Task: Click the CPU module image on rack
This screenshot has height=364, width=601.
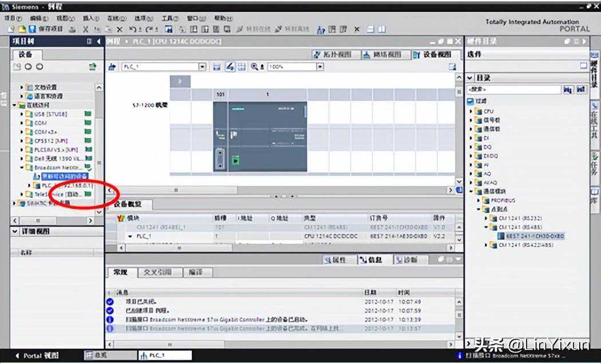Action: click(267, 137)
